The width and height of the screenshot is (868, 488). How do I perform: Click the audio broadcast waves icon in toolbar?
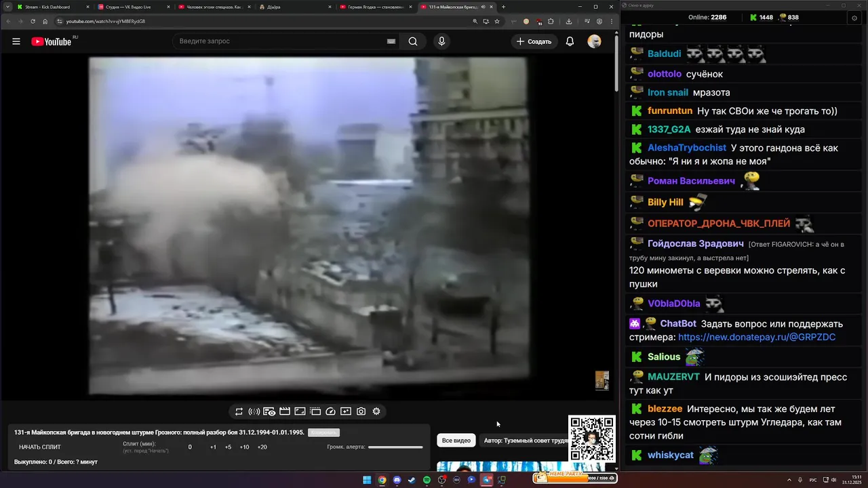tap(254, 411)
